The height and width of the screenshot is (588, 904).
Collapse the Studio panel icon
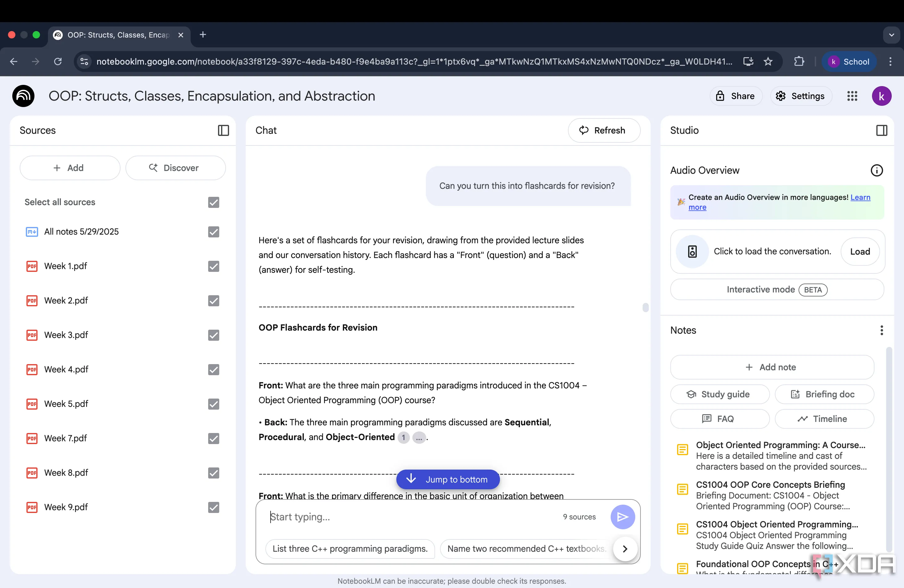point(881,130)
